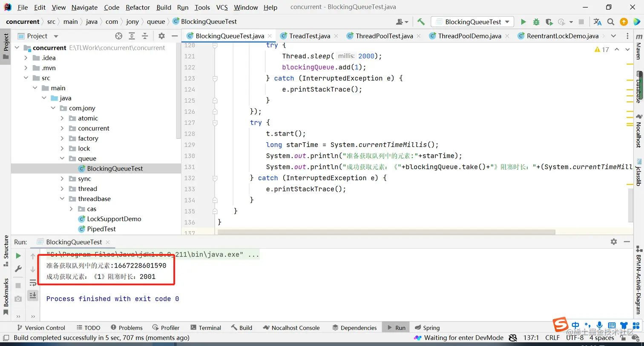Screen dimensions: 644x346
Task: Click the locate target icon in Project panel
Action: pos(119,36)
